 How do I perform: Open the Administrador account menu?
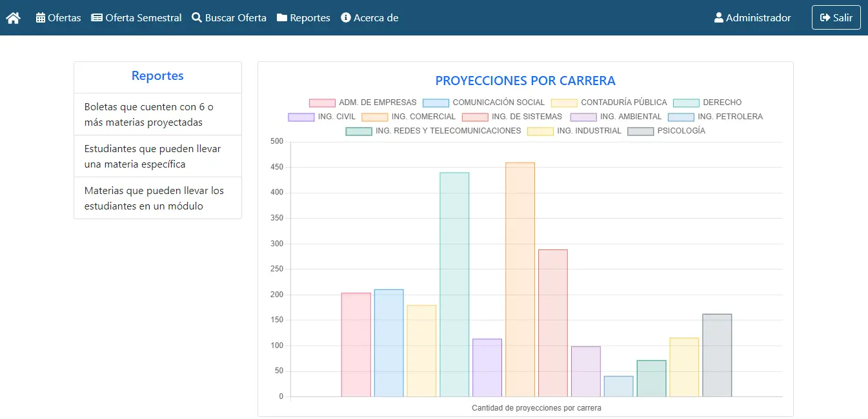[x=752, y=18]
